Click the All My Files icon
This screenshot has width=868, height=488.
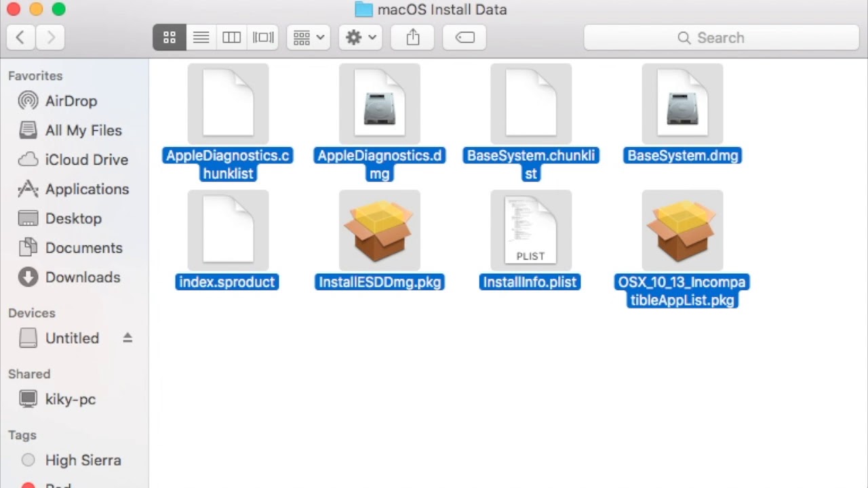click(x=28, y=130)
